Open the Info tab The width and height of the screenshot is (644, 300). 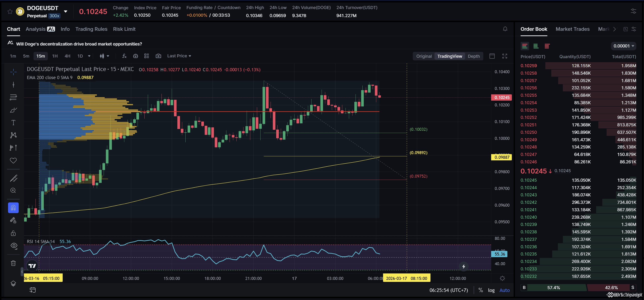click(65, 29)
